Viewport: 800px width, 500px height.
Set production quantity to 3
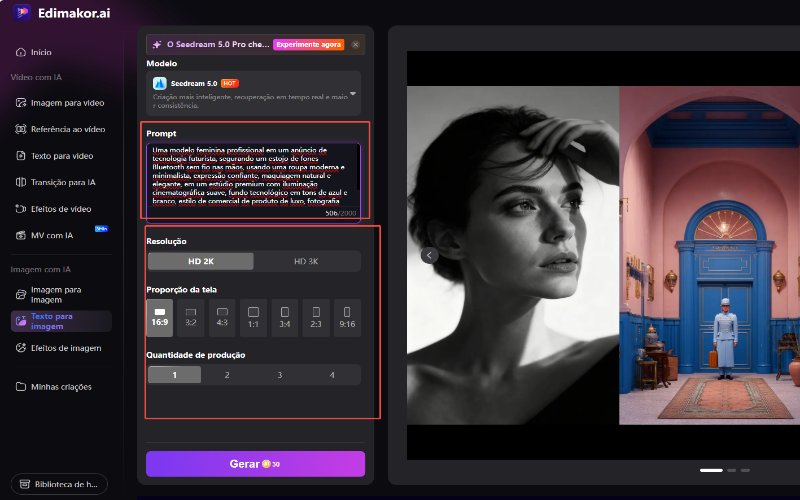280,375
